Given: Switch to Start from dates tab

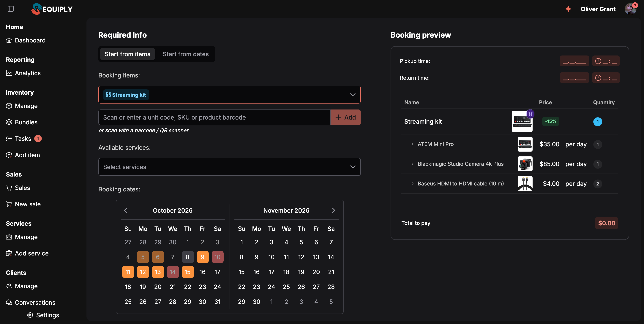Looking at the screenshot, I should [185, 54].
